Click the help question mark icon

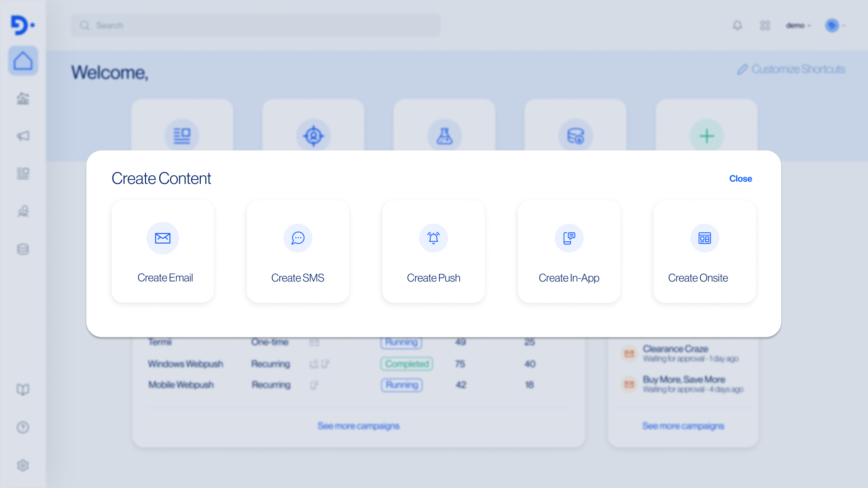(23, 427)
